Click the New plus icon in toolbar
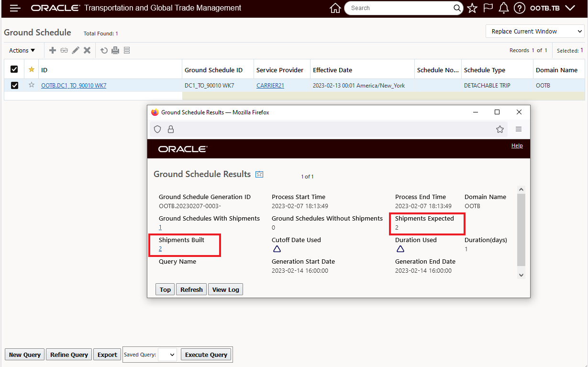The width and height of the screenshot is (588, 367). [x=53, y=50]
